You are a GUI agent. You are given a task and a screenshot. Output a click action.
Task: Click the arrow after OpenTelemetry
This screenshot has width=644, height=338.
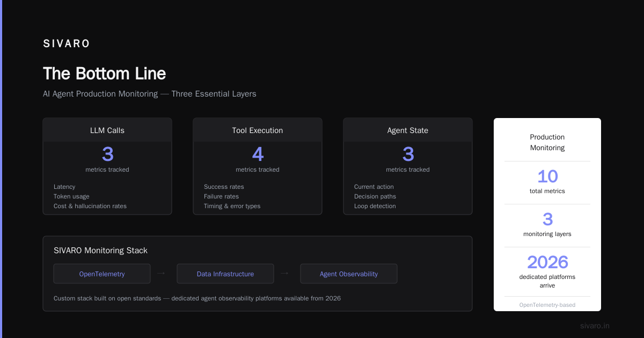point(161,273)
